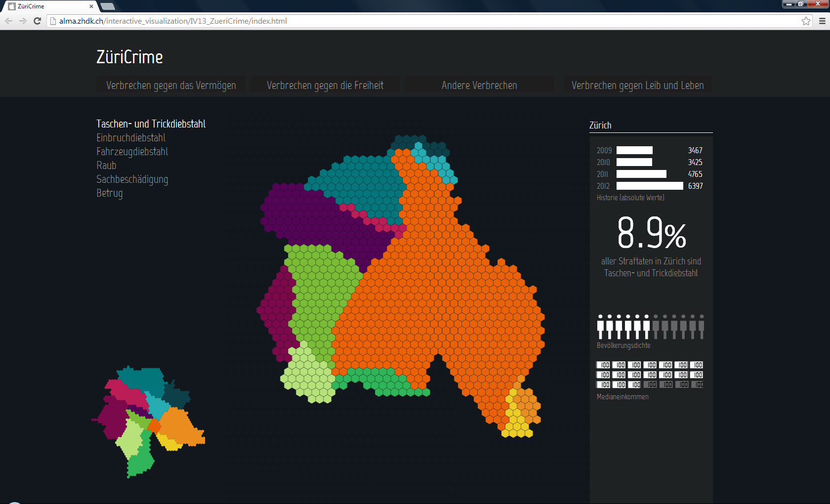Click the last gray person icon in Bevölkerungsdichte
Screen dimensions: 830x504
tap(702, 327)
